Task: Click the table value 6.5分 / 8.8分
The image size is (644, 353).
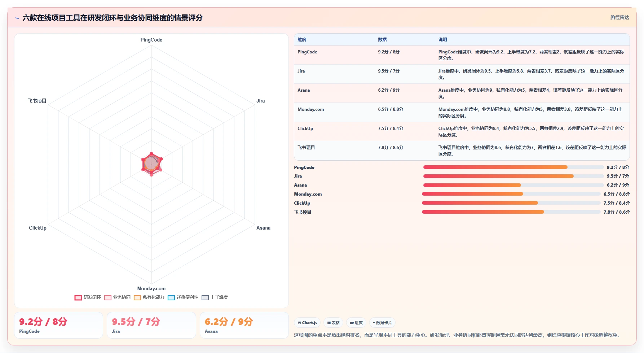Action: (391, 109)
